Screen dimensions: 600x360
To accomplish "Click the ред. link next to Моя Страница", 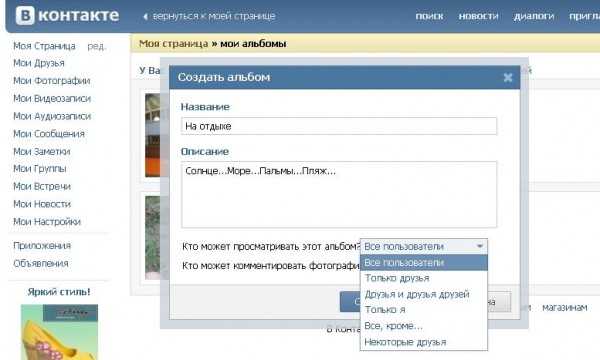I will click(x=96, y=46).
